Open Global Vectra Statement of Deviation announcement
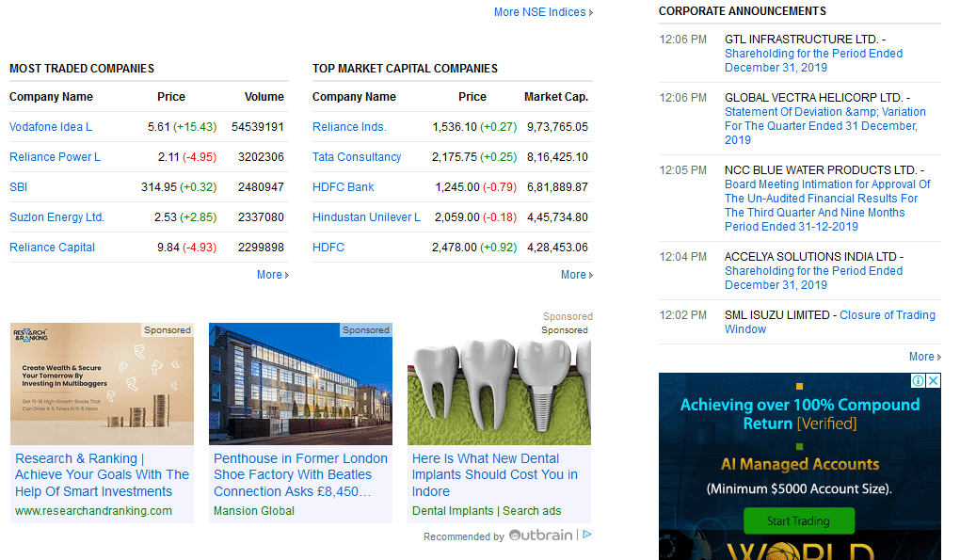This screenshot has width=960, height=560. tap(824, 126)
